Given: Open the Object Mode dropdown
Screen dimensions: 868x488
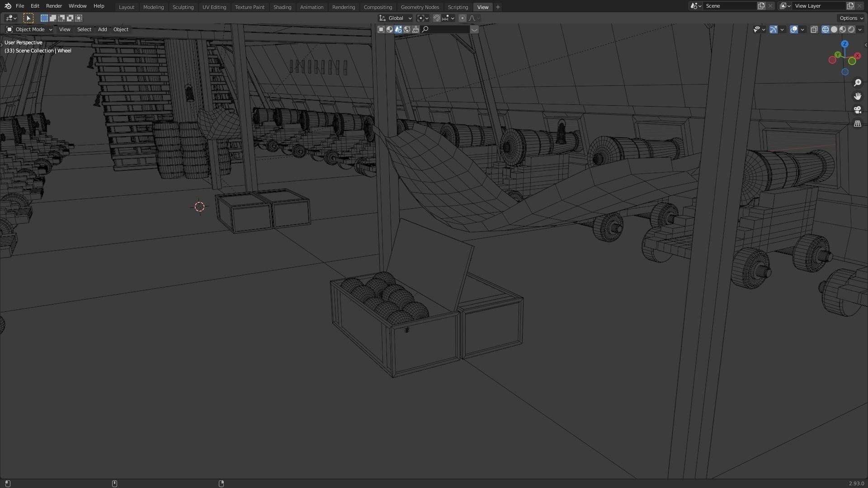Looking at the screenshot, I should pyautogui.click(x=29, y=29).
